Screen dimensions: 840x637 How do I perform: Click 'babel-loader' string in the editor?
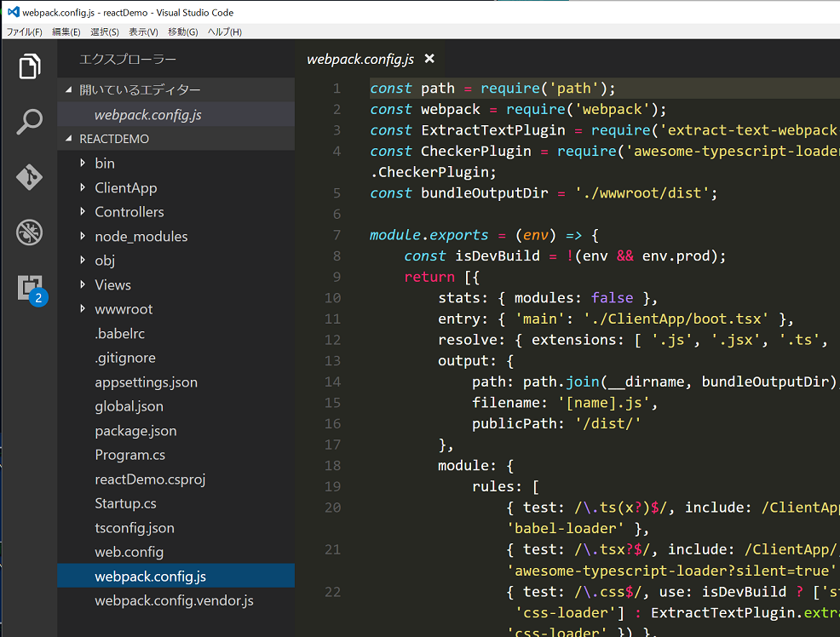click(x=565, y=528)
